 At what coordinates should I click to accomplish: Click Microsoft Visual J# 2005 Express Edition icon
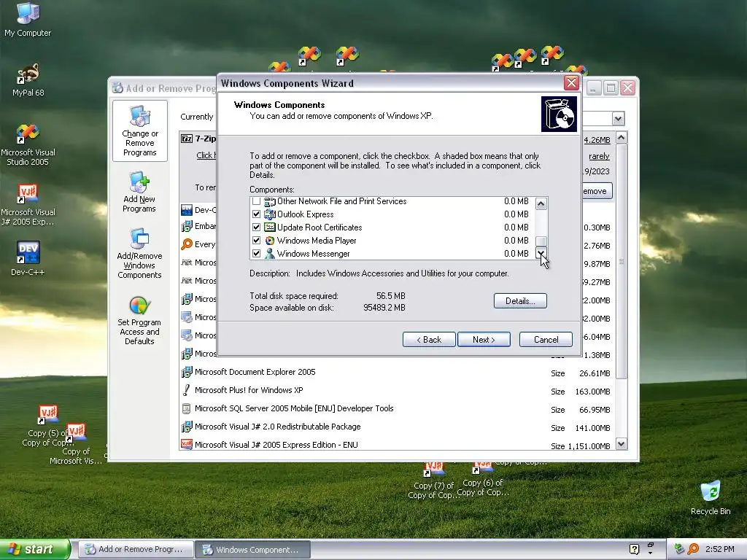tap(186, 444)
